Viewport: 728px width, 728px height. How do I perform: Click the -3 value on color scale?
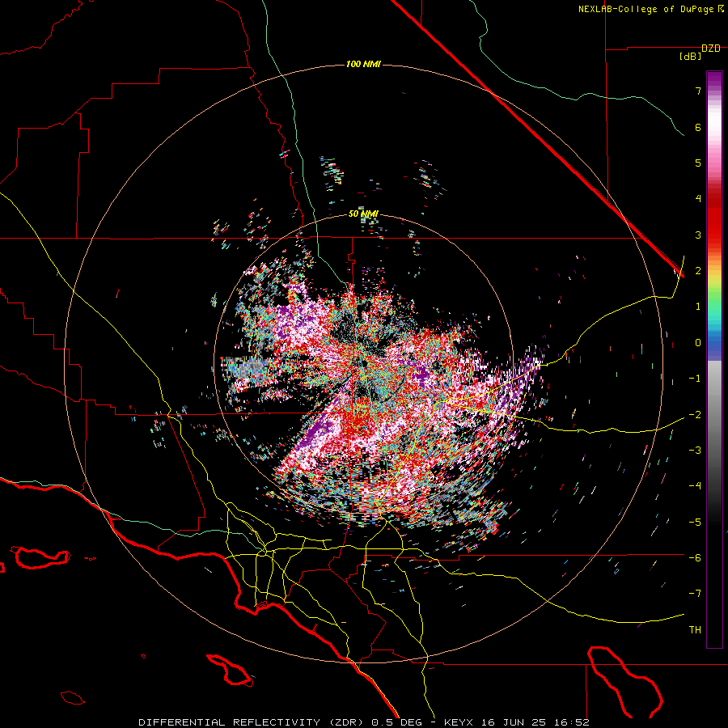coord(695,450)
